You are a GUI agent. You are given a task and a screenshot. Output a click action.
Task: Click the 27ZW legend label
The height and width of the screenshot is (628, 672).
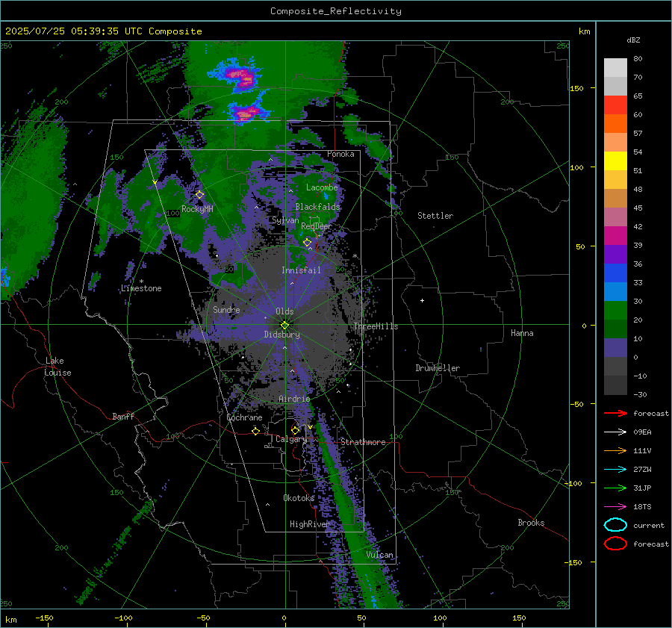pos(642,470)
